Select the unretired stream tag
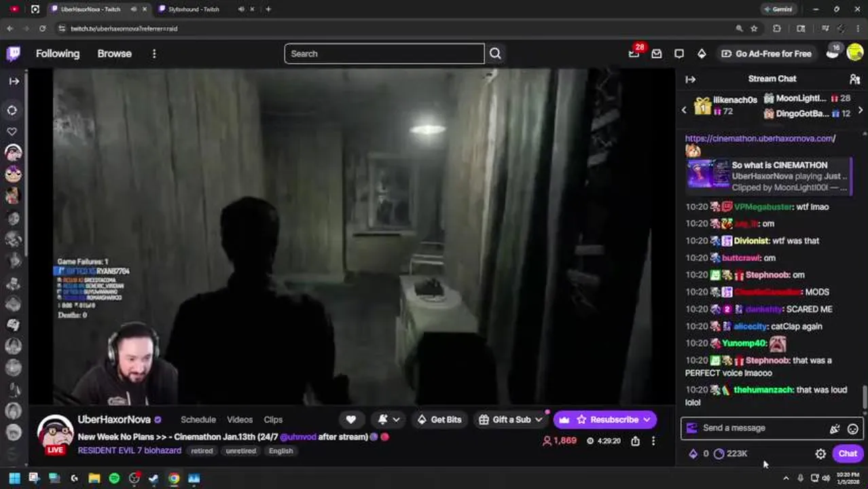Screen dimensions: 868x489 pos(241,451)
